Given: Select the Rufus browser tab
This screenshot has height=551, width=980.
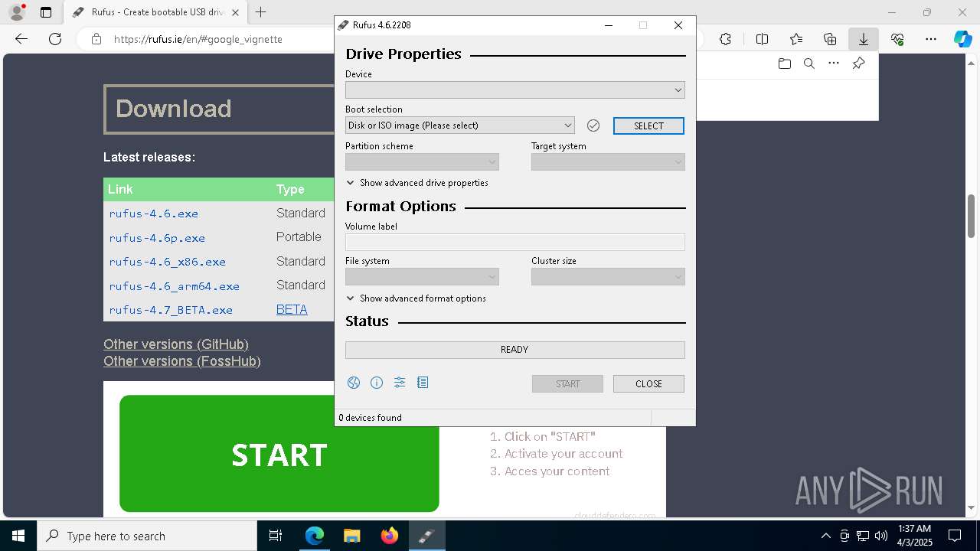Looking at the screenshot, I should [x=155, y=12].
